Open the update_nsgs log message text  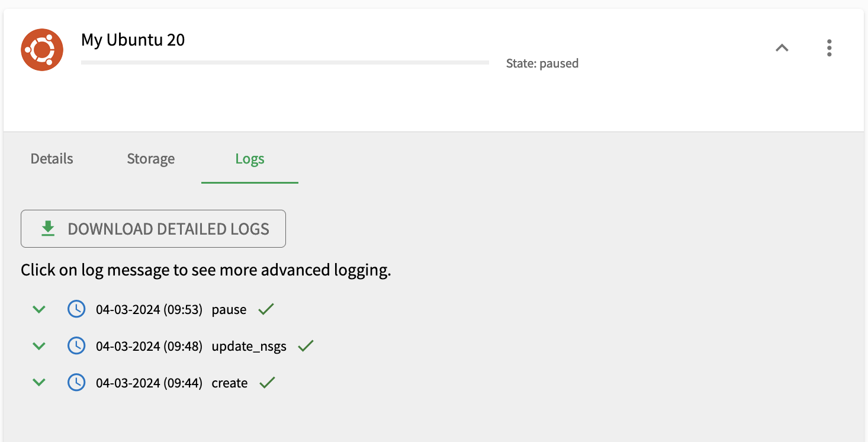pyautogui.click(x=249, y=347)
